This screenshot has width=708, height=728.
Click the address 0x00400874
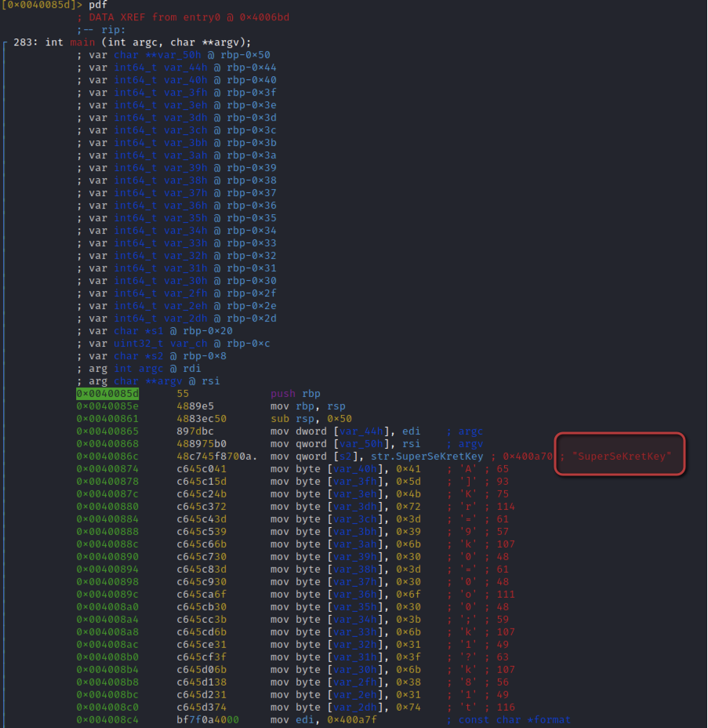tap(107, 468)
